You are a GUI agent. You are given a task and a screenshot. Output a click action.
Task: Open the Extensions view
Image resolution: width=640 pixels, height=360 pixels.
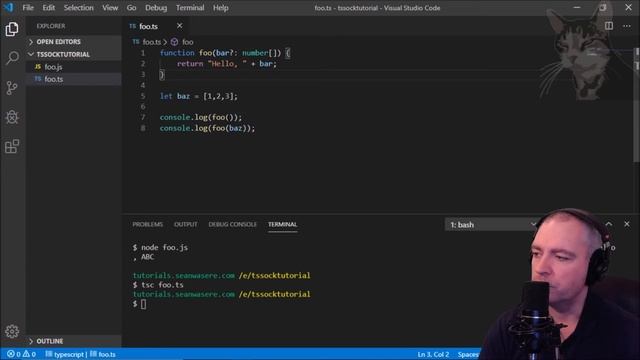pyautogui.click(x=12, y=147)
